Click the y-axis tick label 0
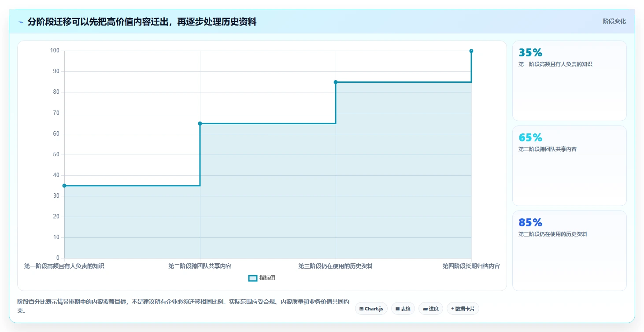 [x=58, y=258]
